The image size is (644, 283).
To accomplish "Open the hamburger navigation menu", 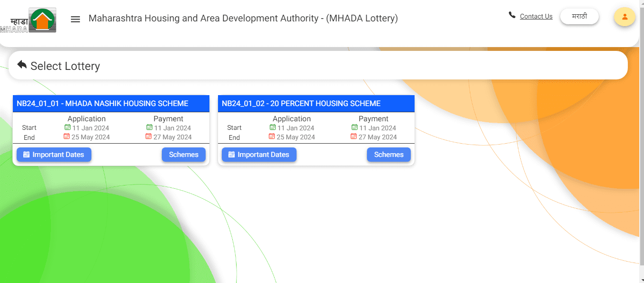I will tap(75, 19).
